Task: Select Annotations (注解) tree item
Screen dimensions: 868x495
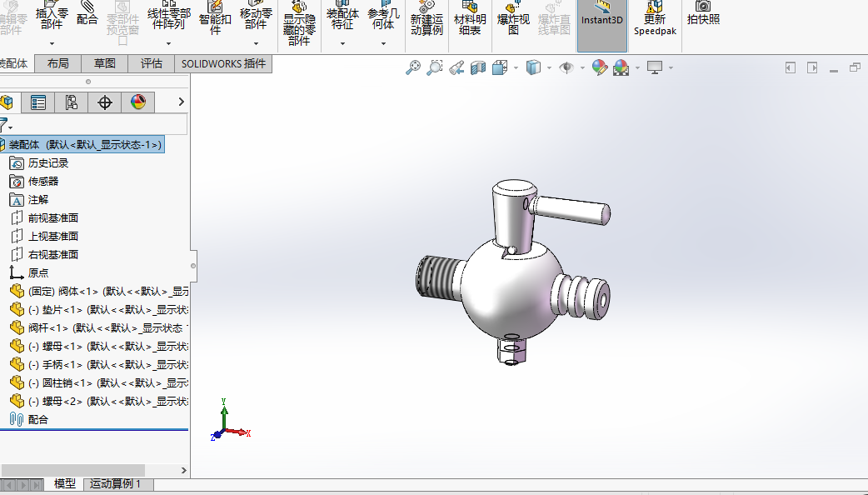Action: coord(29,200)
